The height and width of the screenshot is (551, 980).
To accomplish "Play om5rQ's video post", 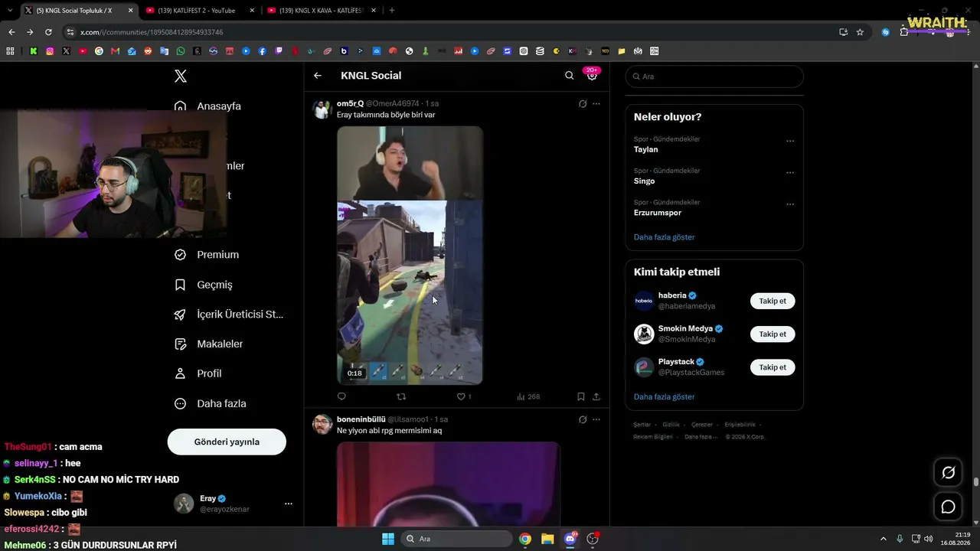I will (410, 256).
